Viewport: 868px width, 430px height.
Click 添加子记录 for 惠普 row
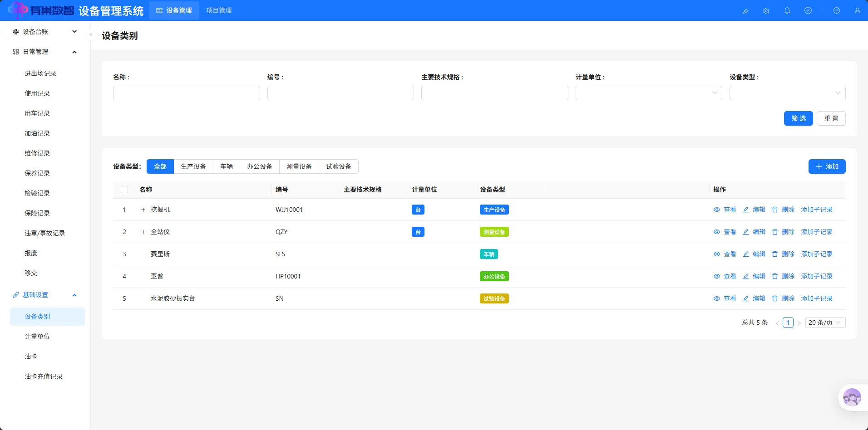(817, 276)
